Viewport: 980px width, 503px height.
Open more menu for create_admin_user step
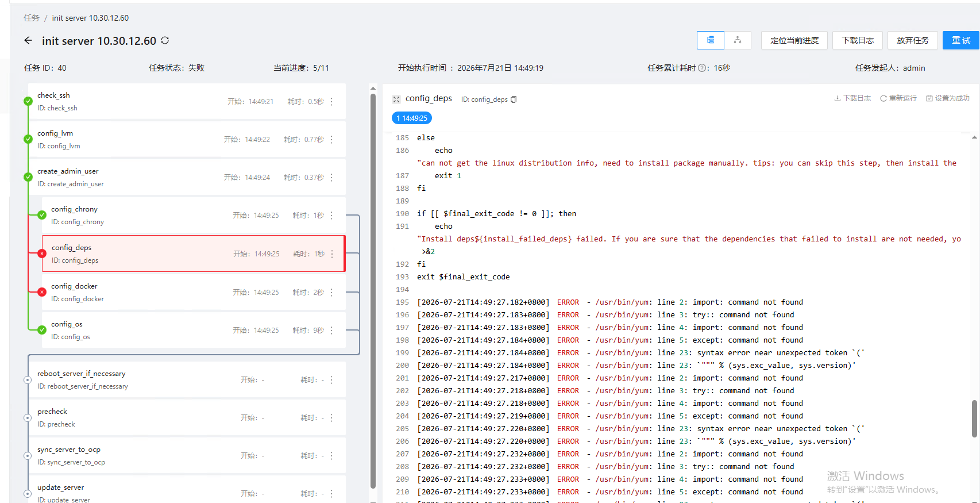[x=331, y=177]
